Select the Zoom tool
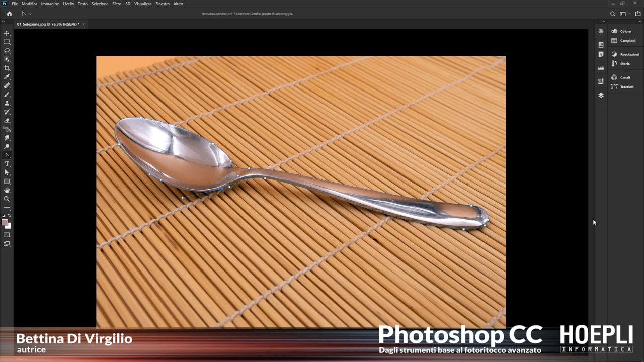Viewport: 644px width, 362px height. 7,199
